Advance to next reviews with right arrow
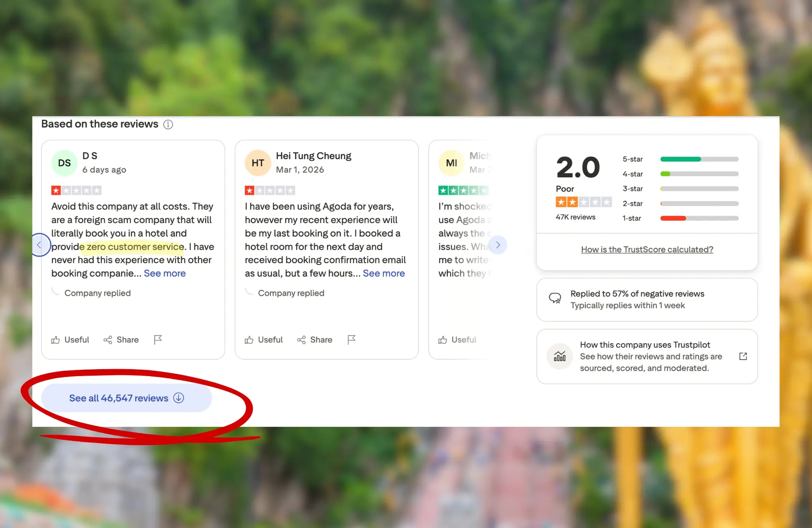Viewport: 812px width, 528px height. pos(498,245)
